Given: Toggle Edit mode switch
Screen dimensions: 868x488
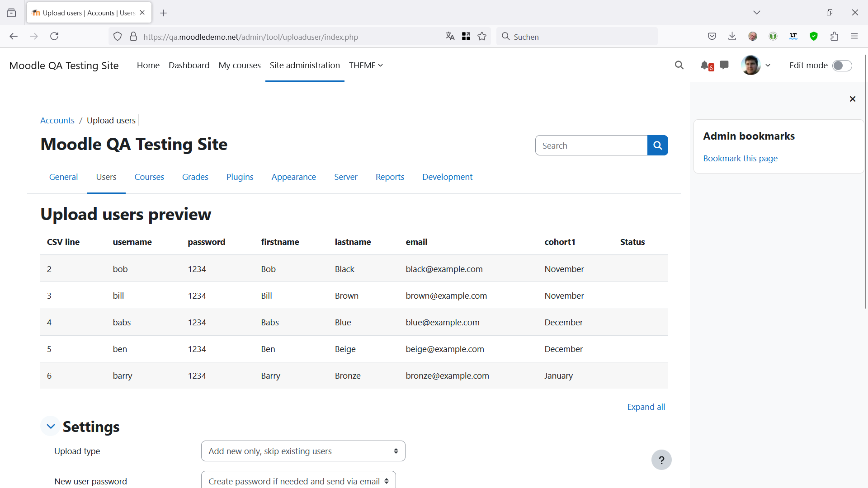Looking at the screenshot, I should 842,66.
